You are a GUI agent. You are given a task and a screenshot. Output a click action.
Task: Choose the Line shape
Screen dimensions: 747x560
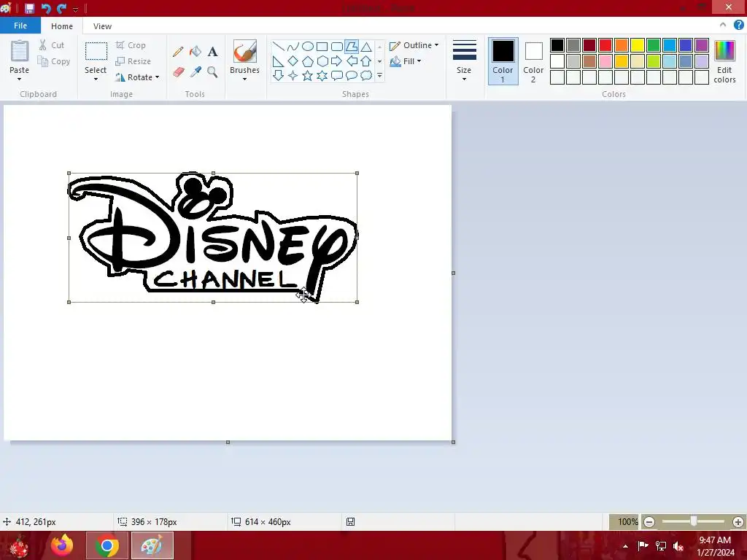pos(278,46)
